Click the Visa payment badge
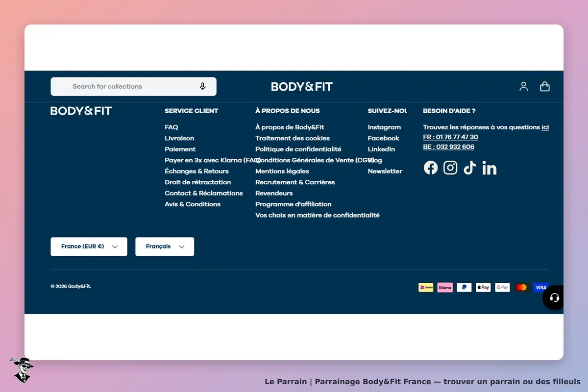Viewport: 588px width, 392px height. coord(540,288)
